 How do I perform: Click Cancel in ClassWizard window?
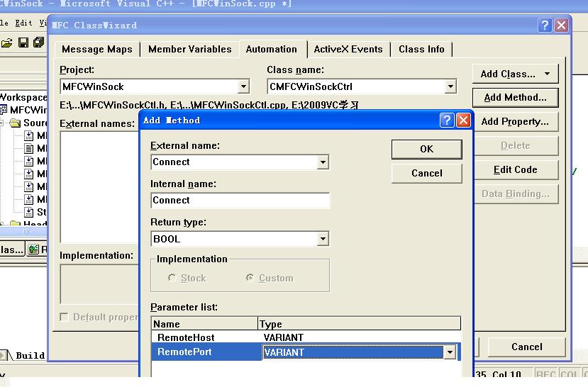[x=526, y=347]
